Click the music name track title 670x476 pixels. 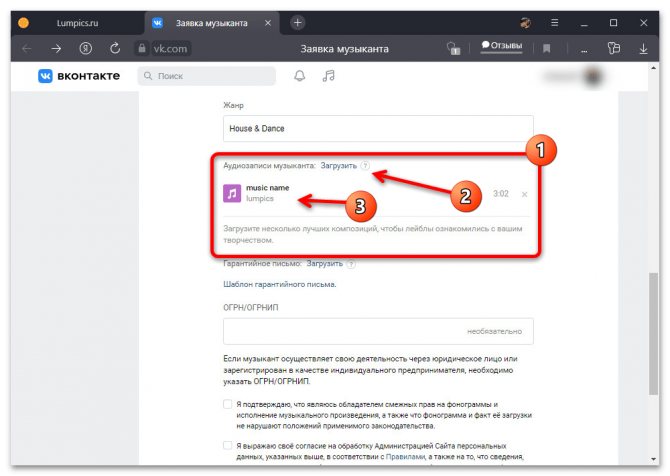(x=267, y=188)
